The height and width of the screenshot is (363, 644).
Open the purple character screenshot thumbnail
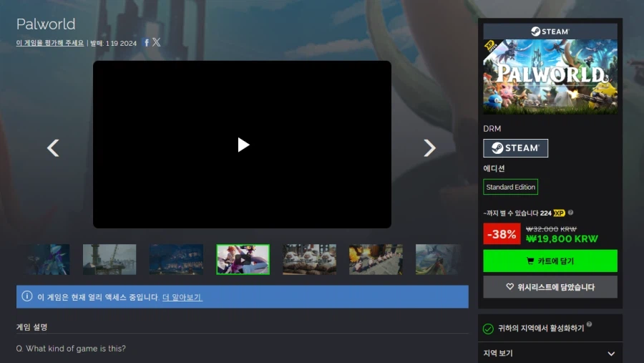click(x=48, y=259)
